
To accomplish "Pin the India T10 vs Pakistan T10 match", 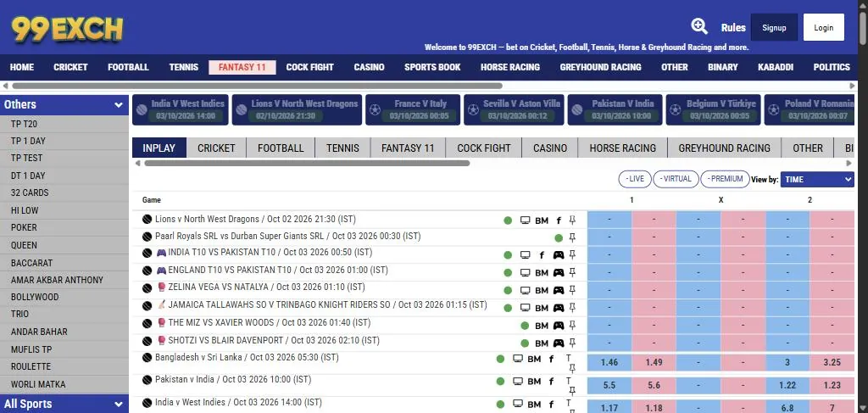I will point(572,255).
